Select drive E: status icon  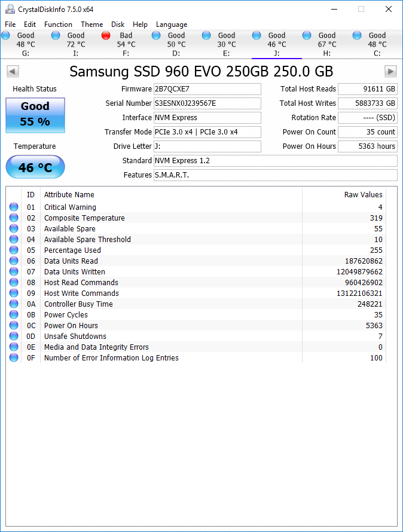coord(206,35)
